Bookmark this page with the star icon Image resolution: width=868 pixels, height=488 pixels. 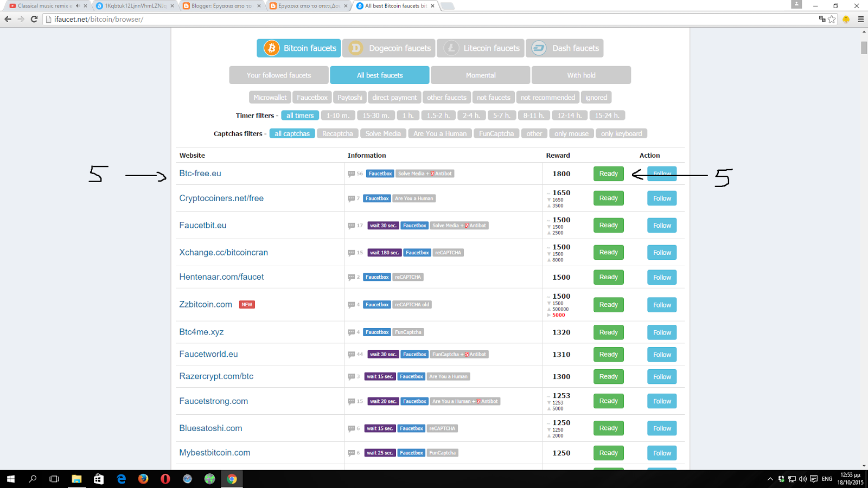832,19
